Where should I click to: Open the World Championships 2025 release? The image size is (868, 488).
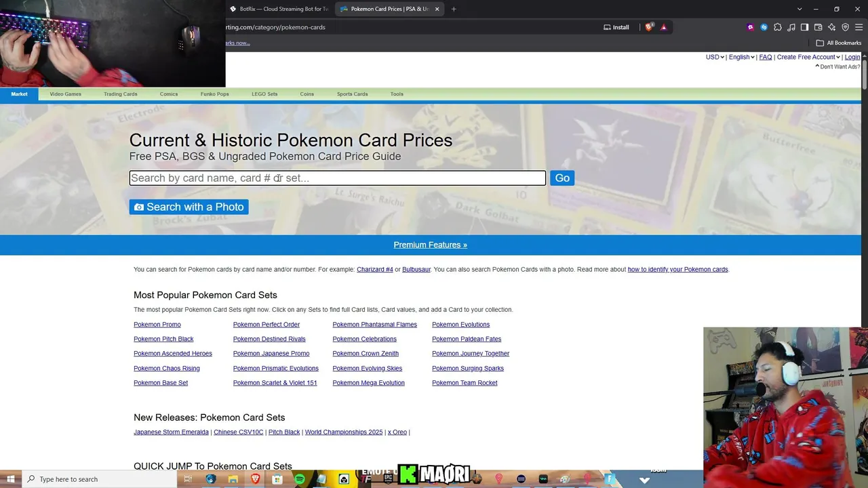(x=344, y=432)
